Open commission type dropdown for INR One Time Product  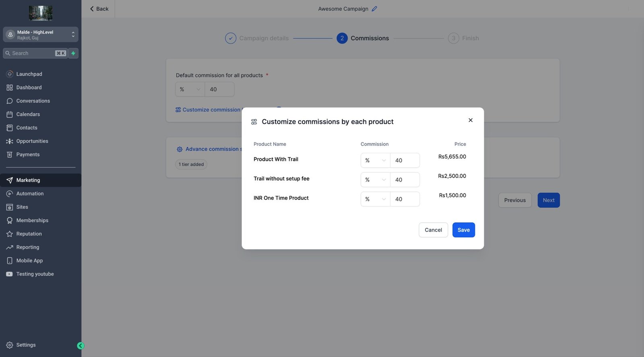(375, 199)
